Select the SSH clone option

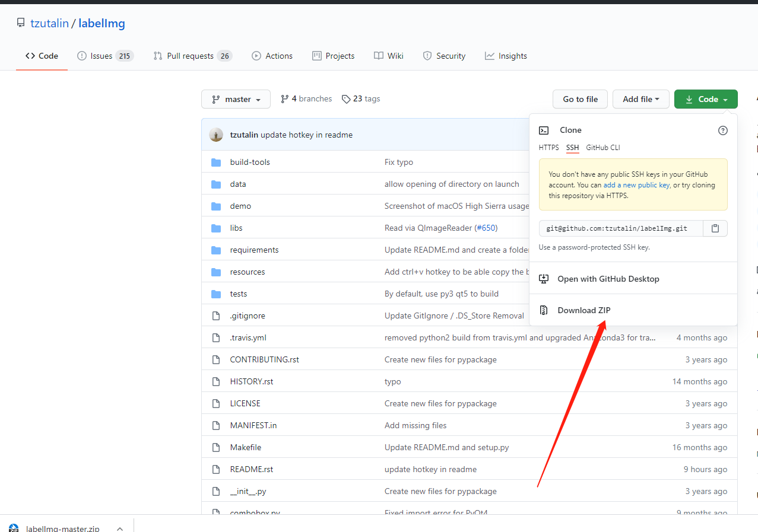(572, 148)
